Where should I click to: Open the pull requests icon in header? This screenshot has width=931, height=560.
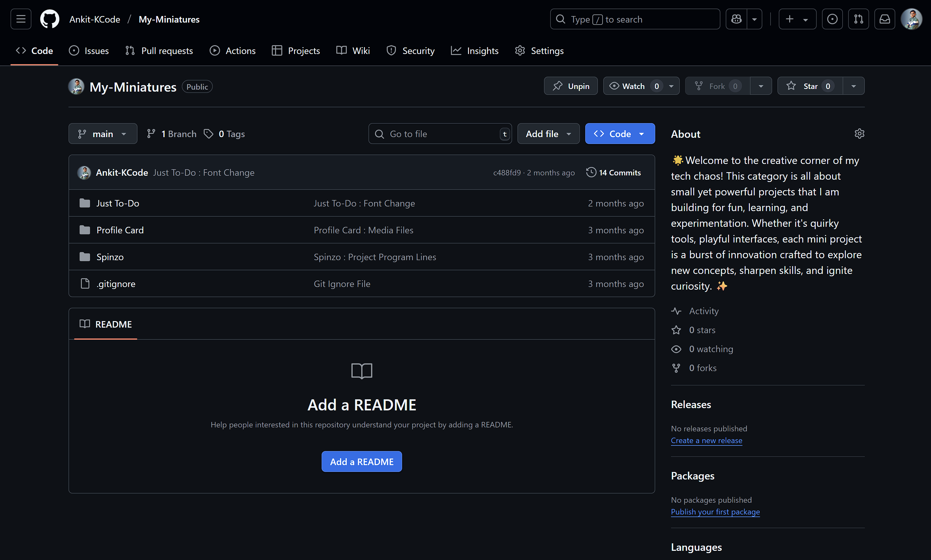[859, 19]
